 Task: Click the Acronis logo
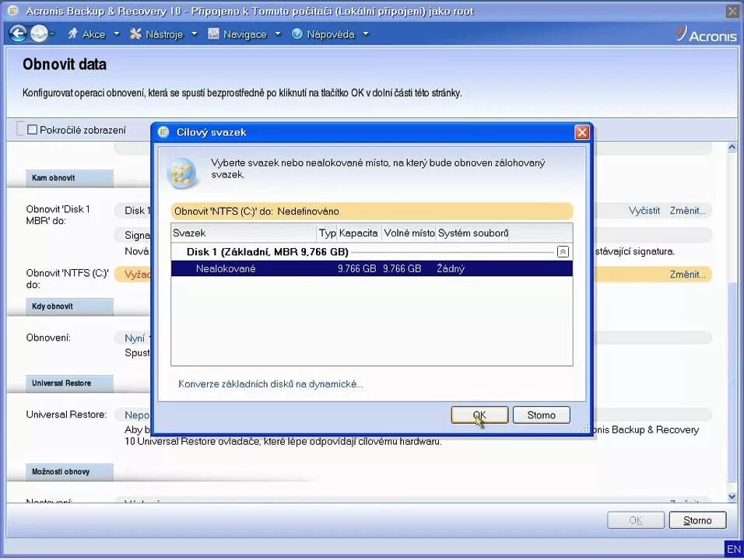(707, 35)
